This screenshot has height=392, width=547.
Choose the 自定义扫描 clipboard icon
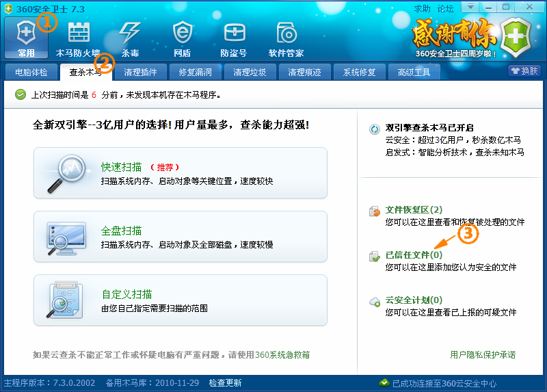point(65,300)
